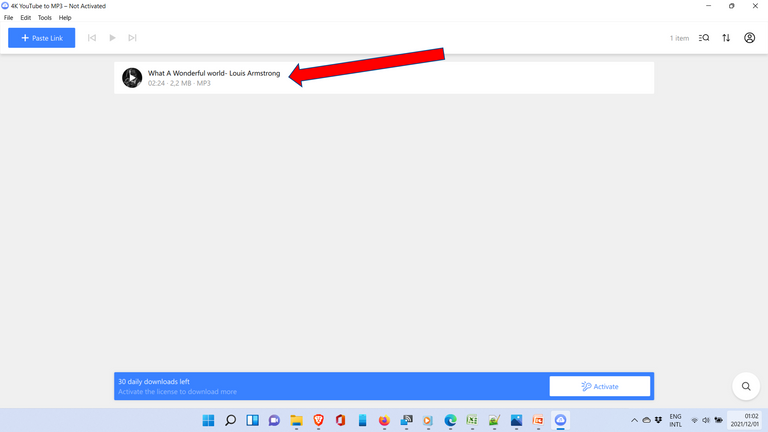Play the Louis Armstrong track thumbnail
Screen dimensions: 768x432
point(132,78)
